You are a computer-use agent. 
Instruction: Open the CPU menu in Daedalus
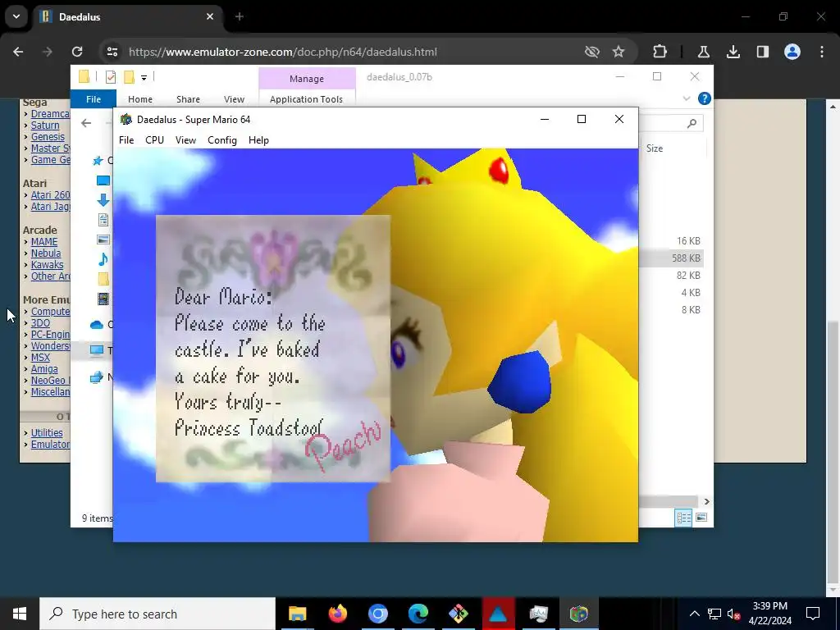[x=154, y=140]
